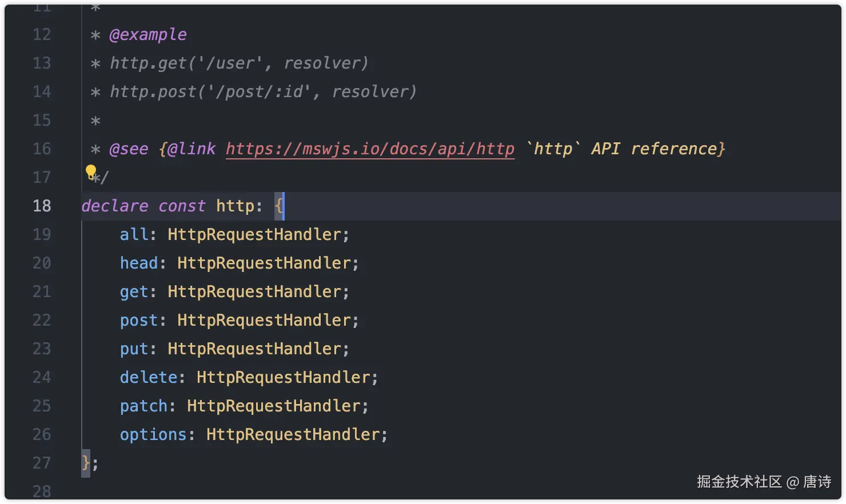Click the @see tag on line 16
Image resolution: width=846 pixels, height=504 pixels.
point(129,149)
